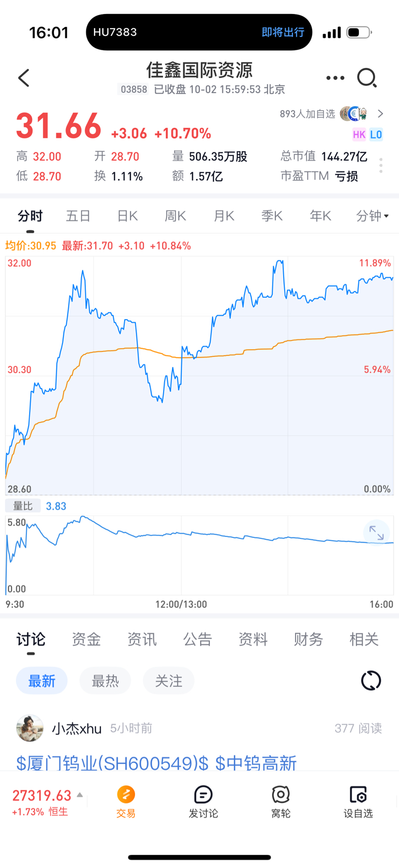The image size is (399, 868).
Task: Tap the back arrow icon
Action: [x=24, y=78]
